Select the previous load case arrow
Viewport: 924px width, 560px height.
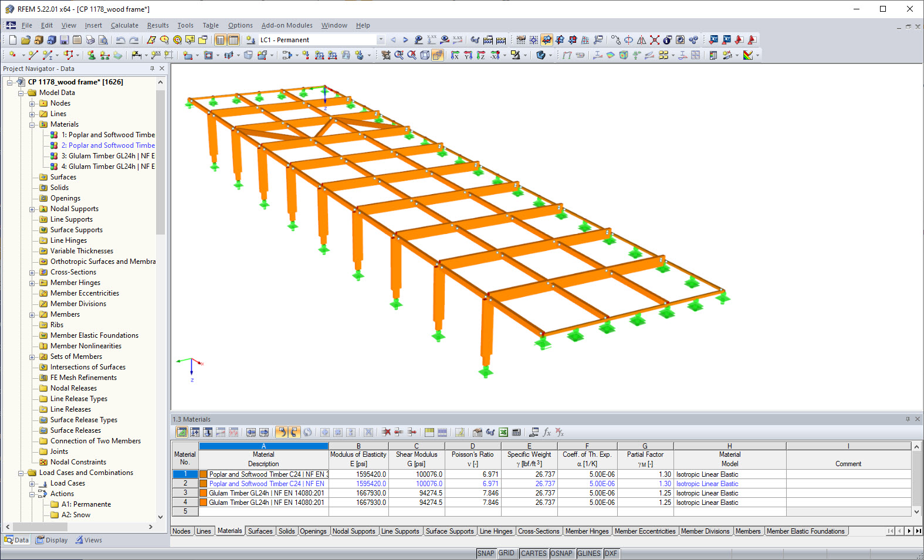[x=393, y=40]
